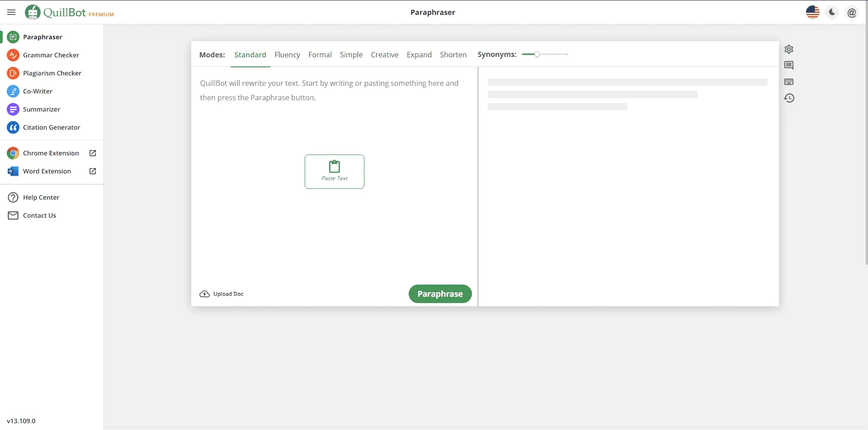This screenshot has width=868, height=430.
Task: Open Grammar Checker label in sidebar
Action: 51,55
